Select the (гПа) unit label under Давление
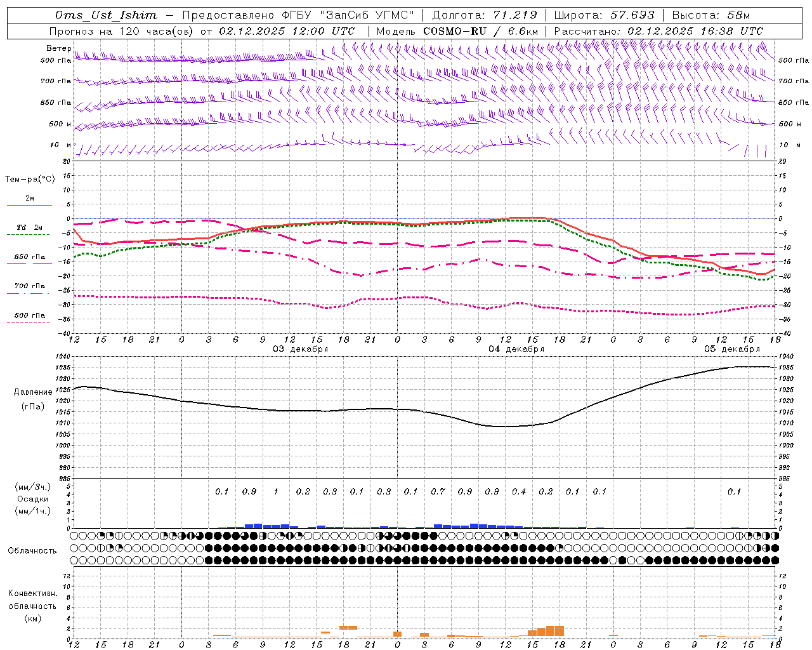This screenshot has width=812, height=650. coord(33,407)
